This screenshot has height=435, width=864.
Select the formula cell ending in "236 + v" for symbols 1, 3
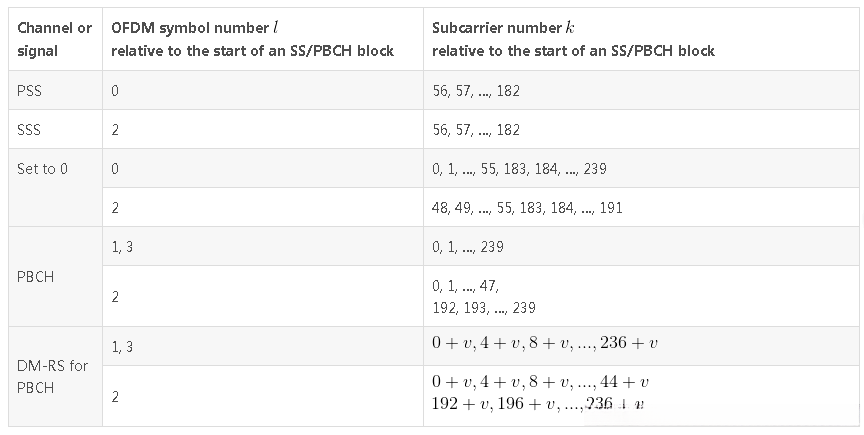[x=545, y=344]
